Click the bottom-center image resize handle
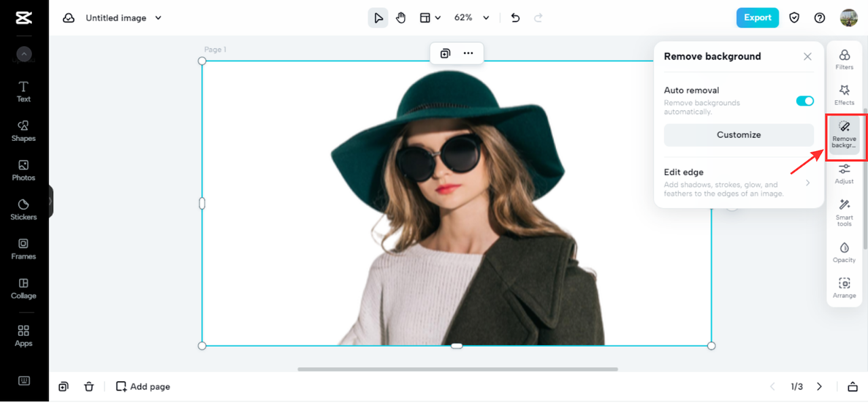This screenshot has height=403, width=868. pyautogui.click(x=457, y=346)
